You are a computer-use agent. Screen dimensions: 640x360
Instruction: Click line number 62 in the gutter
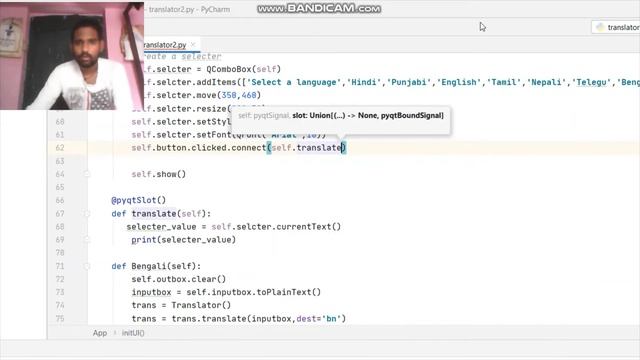click(x=60, y=148)
